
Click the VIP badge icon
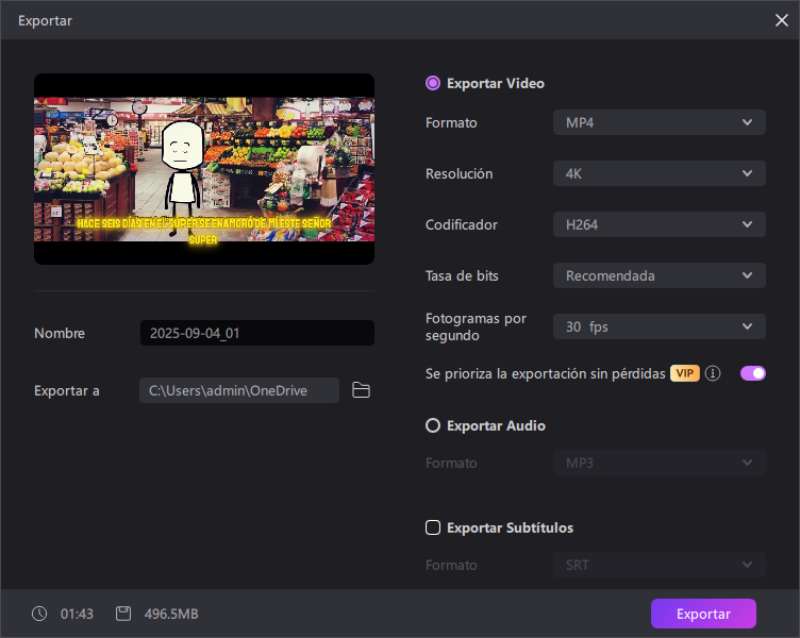(x=685, y=374)
